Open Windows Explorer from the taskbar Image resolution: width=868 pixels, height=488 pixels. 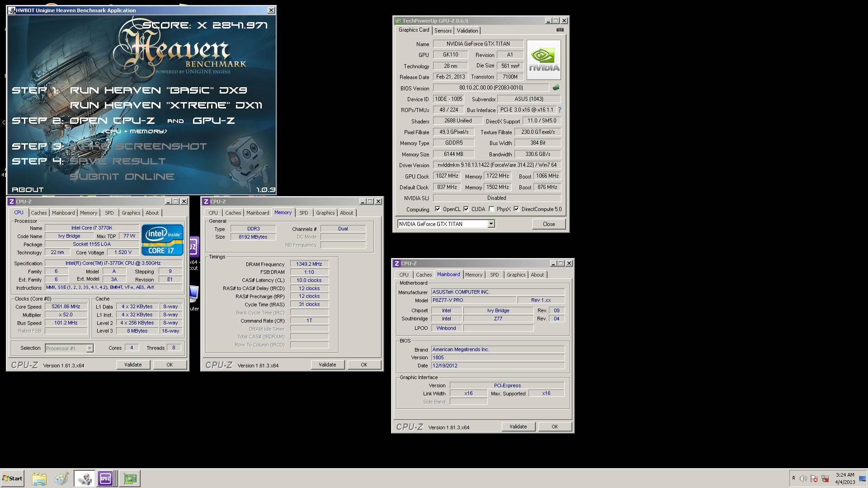[x=39, y=479]
